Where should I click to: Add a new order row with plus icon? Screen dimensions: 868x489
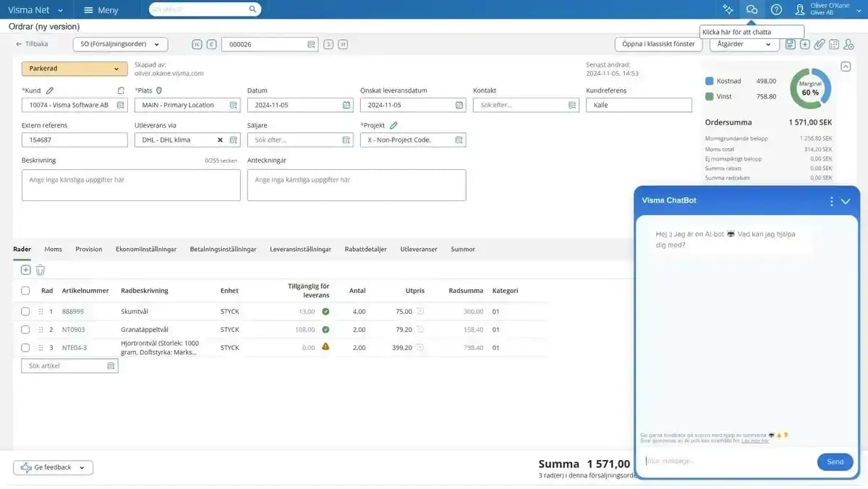(25, 270)
